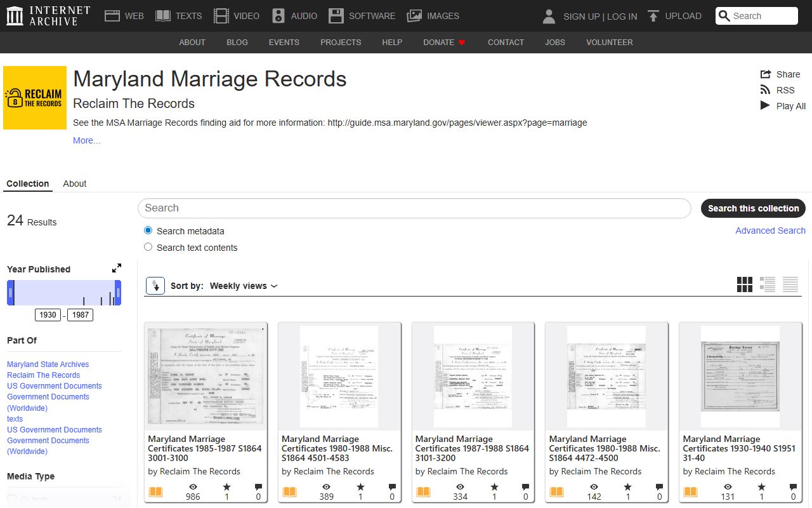Switch to extended list view

pyautogui.click(x=768, y=284)
